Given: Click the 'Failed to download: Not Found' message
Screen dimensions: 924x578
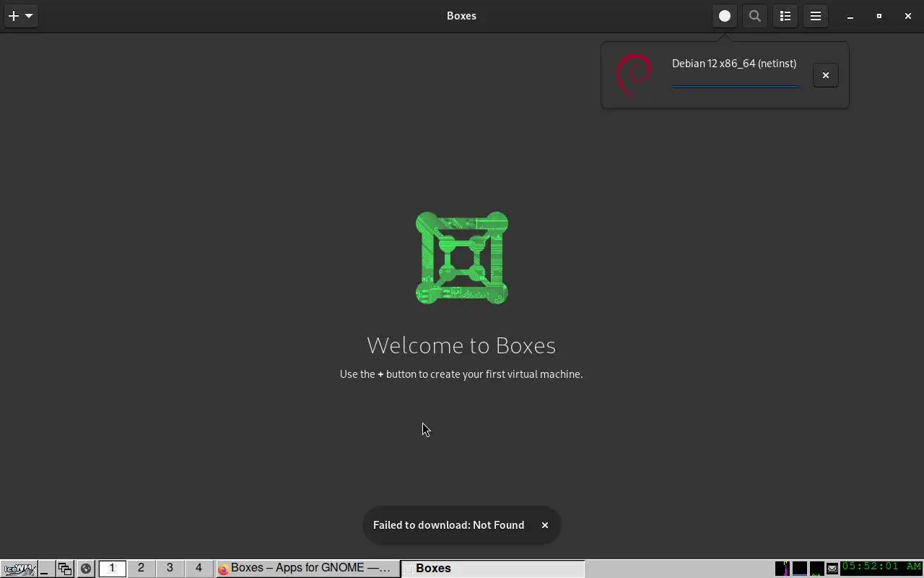Looking at the screenshot, I should click(448, 525).
